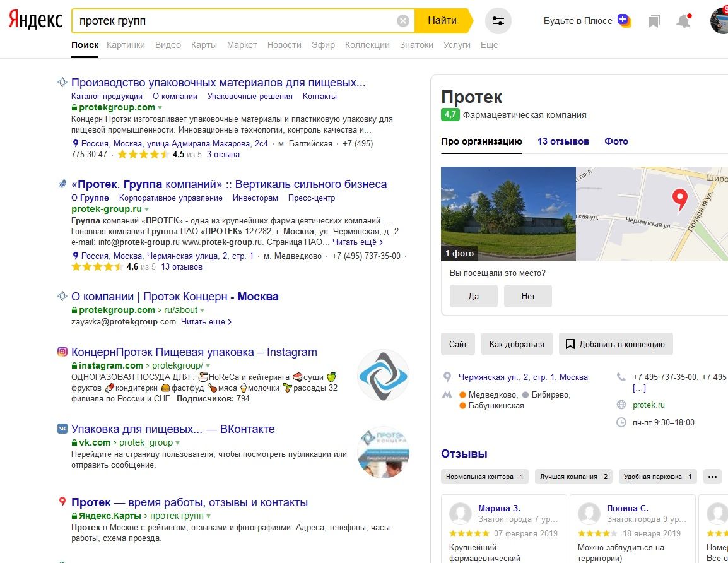This screenshot has width=728, height=563.
Task: Switch to the Карты search tab
Action: 204,45
